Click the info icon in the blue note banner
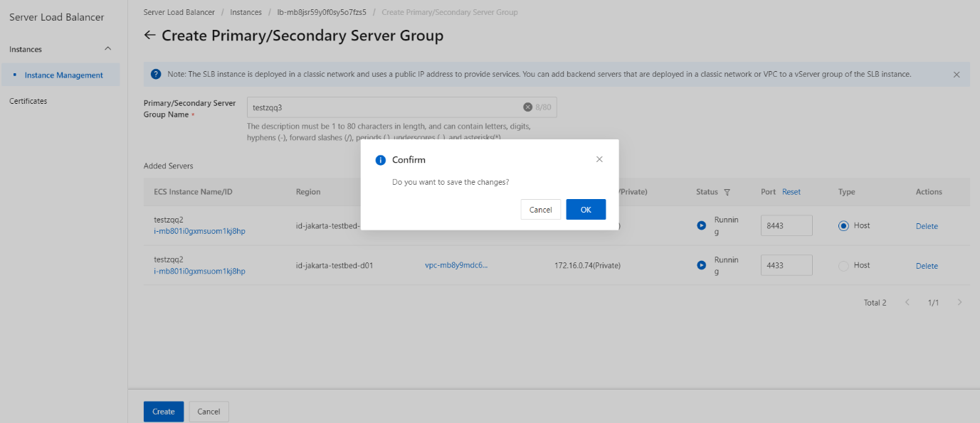 click(x=156, y=74)
